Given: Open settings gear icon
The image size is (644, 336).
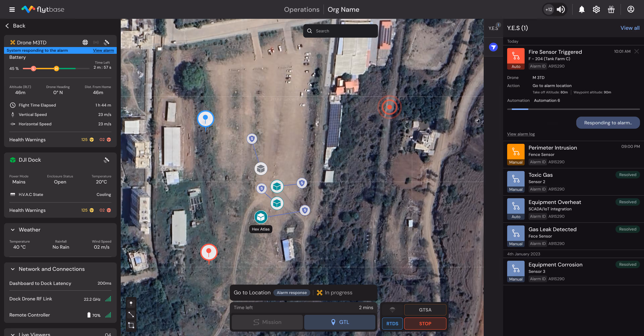Looking at the screenshot, I should [596, 10].
